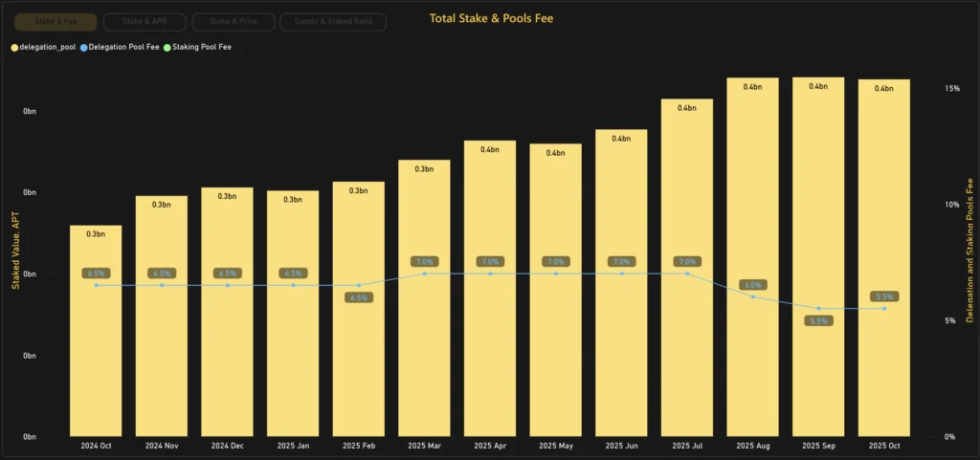Open the Stake & Price tab

point(233,21)
